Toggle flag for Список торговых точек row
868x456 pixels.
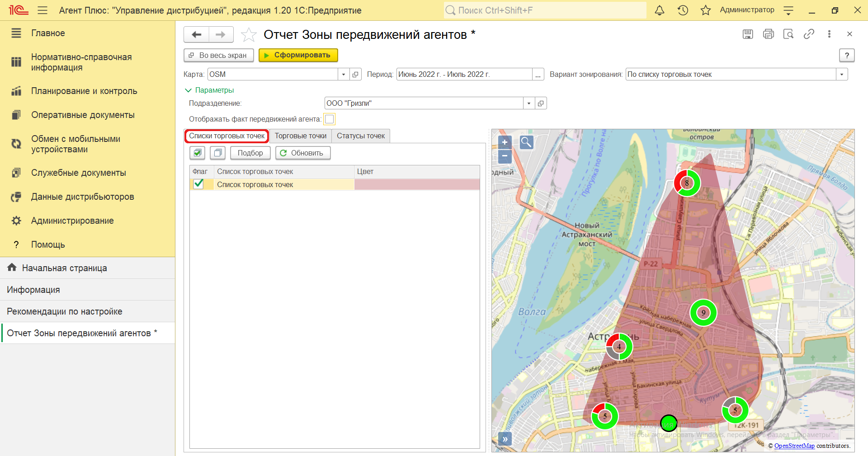tap(198, 184)
